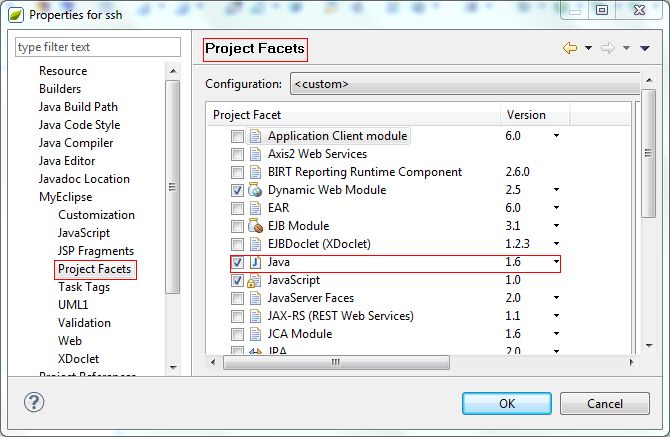Enable the Axis2 Web Services checkbox

(237, 154)
